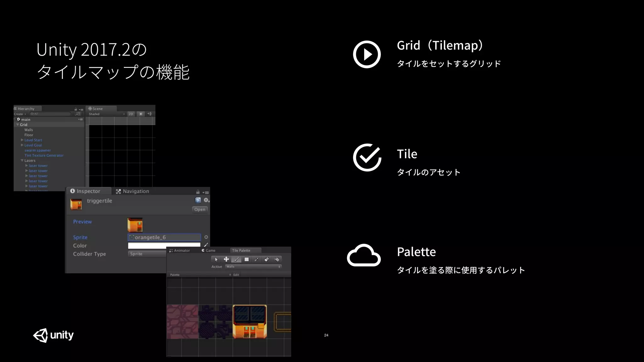Toggle Scene view lighting sun button

[x=141, y=114]
